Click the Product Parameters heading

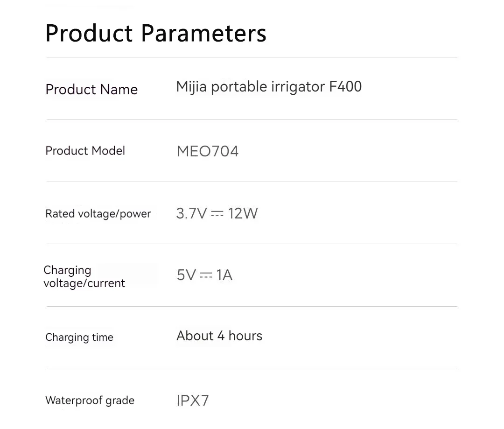coord(156,33)
